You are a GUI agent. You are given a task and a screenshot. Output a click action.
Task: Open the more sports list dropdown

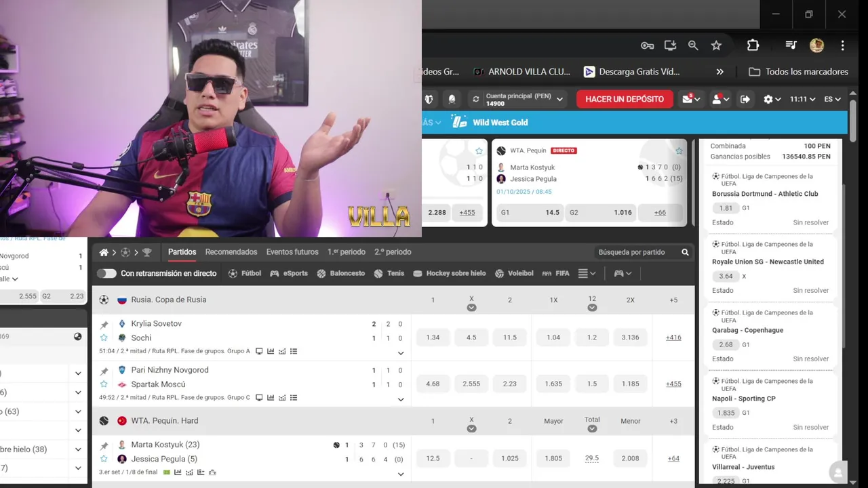(x=587, y=273)
